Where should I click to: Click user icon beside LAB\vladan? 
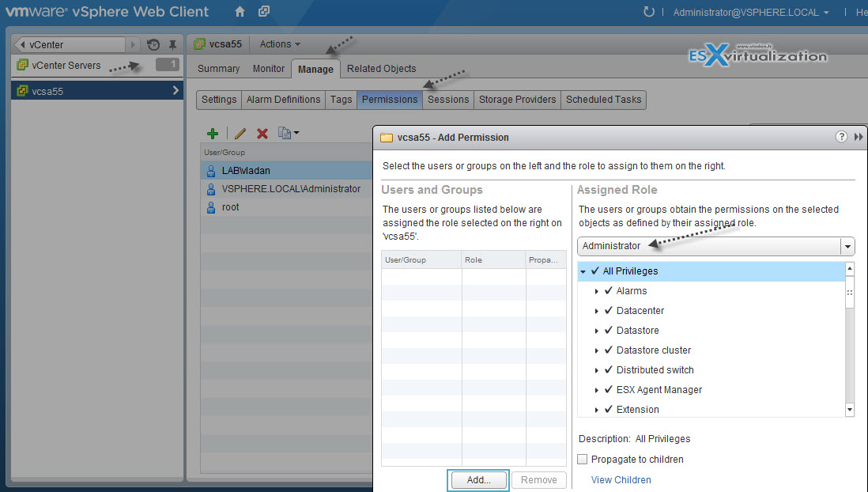point(211,171)
